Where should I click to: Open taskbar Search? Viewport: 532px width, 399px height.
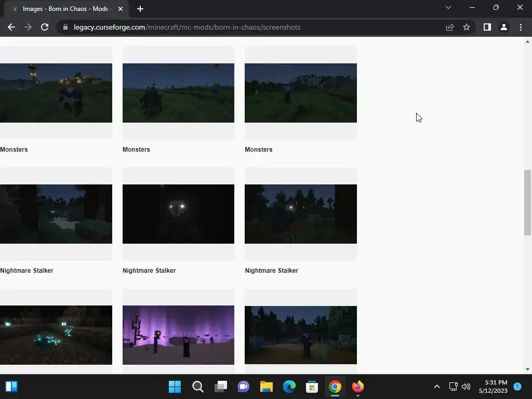tap(198, 387)
